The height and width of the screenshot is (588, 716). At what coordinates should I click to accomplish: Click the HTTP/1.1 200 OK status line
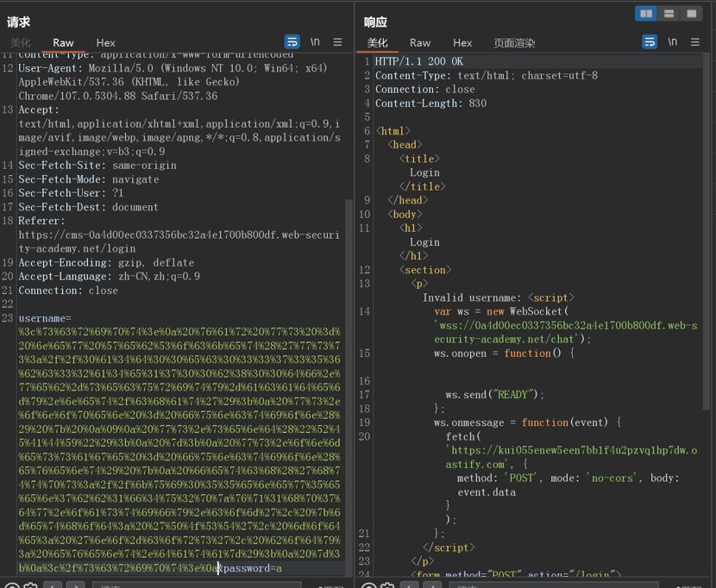click(x=419, y=61)
